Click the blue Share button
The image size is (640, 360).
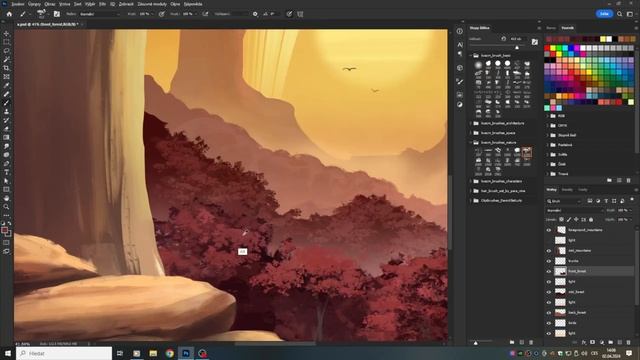pyautogui.click(x=604, y=14)
